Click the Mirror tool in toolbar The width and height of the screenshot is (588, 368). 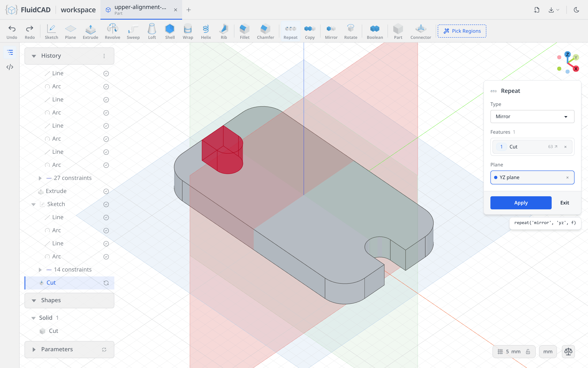tap(331, 31)
